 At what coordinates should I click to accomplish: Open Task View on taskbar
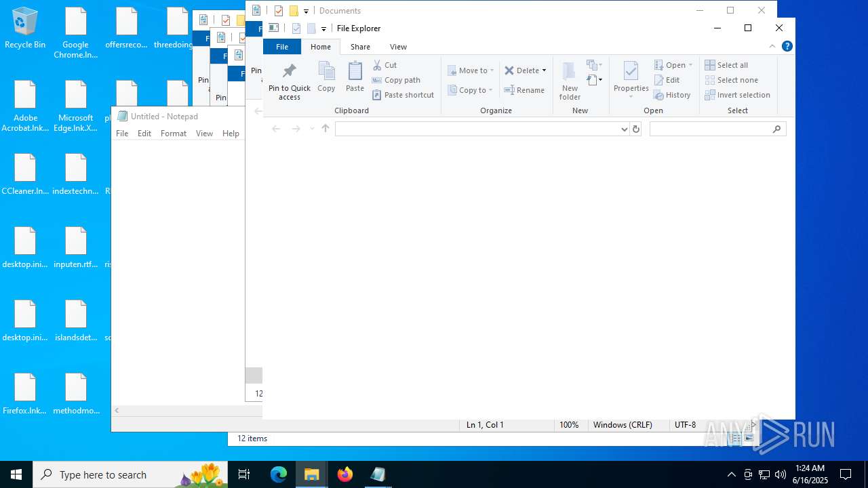point(244,474)
